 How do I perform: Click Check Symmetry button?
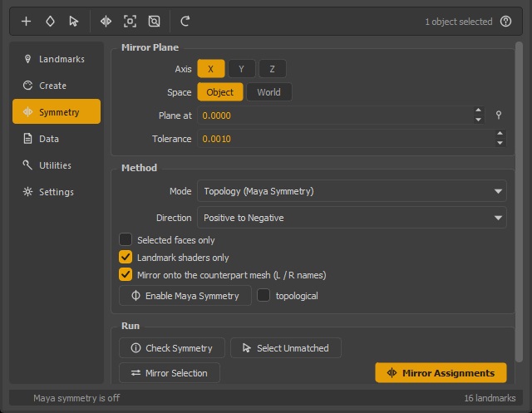click(172, 348)
